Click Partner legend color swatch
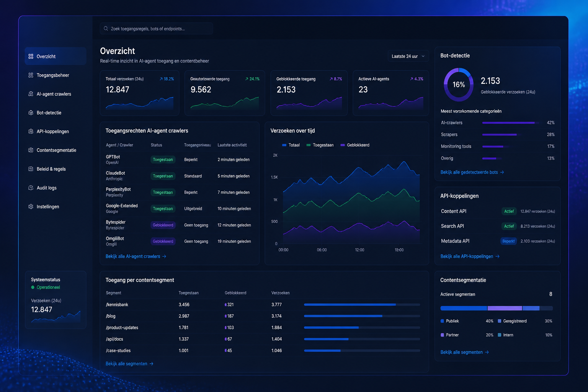This screenshot has width=588, height=392. coord(442,335)
